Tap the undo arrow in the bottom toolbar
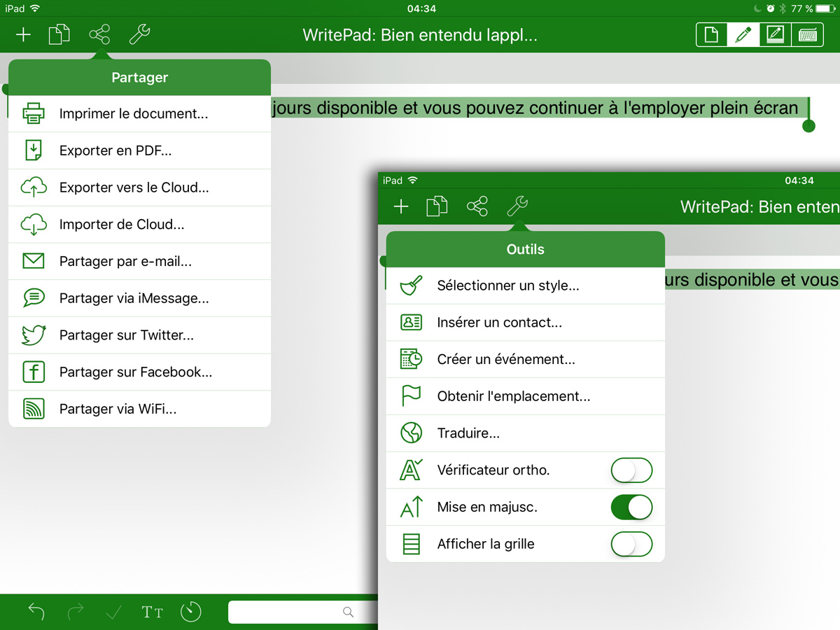This screenshot has width=840, height=630. coord(36,612)
